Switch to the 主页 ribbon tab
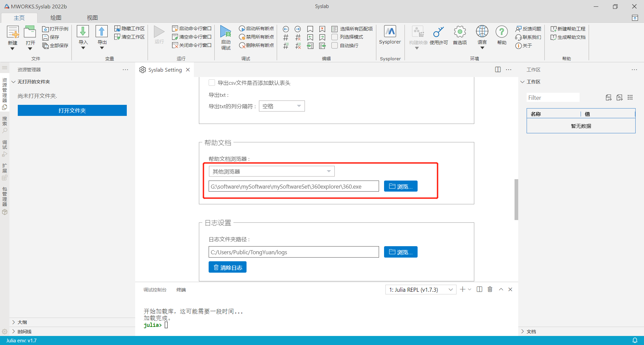 (19, 18)
